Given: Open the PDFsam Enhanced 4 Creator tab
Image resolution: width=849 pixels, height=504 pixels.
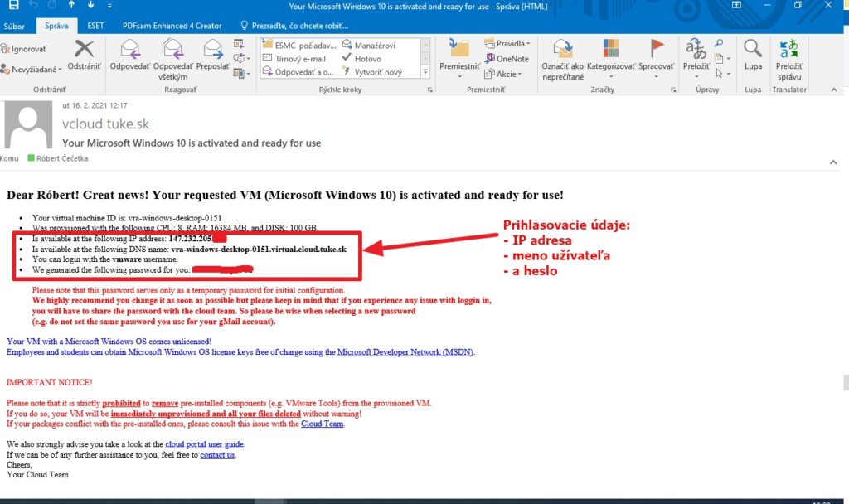Looking at the screenshot, I should (x=172, y=25).
